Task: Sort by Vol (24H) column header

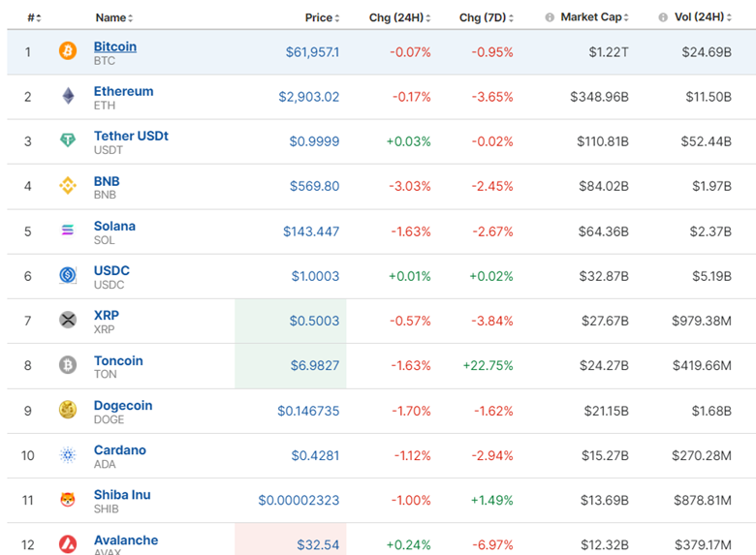Action: tap(703, 17)
